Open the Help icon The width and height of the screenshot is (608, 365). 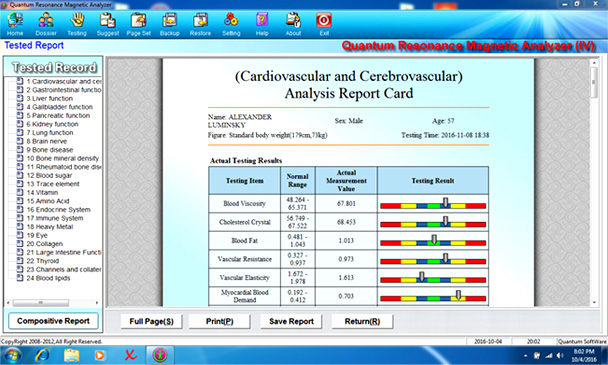(262, 24)
